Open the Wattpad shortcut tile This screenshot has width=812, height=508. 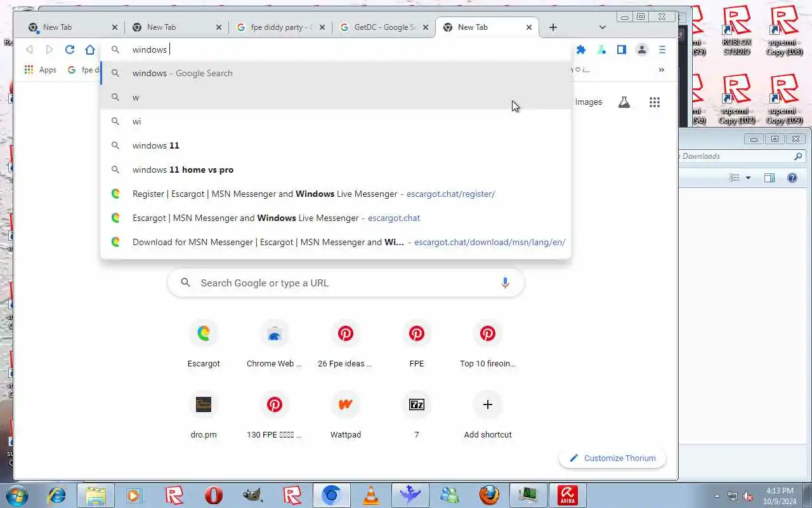pyautogui.click(x=346, y=415)
